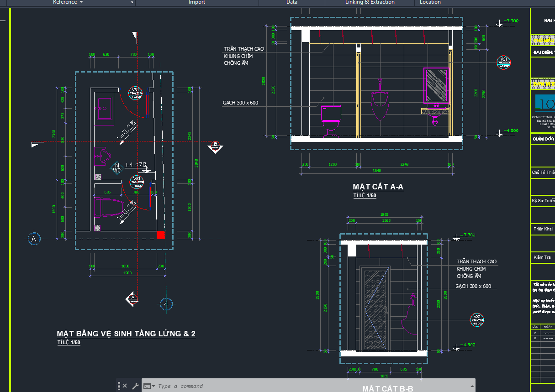Select 'Kiểm Tra' in the title block
This screenshot has height=392, width=555.
(x=543, y=257)
